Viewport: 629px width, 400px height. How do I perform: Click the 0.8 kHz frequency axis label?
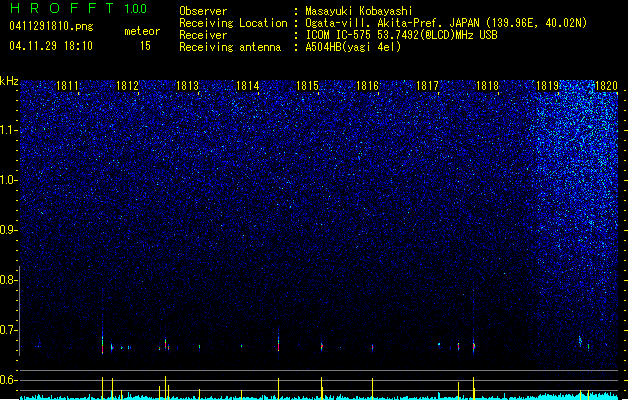pos(8,280)
